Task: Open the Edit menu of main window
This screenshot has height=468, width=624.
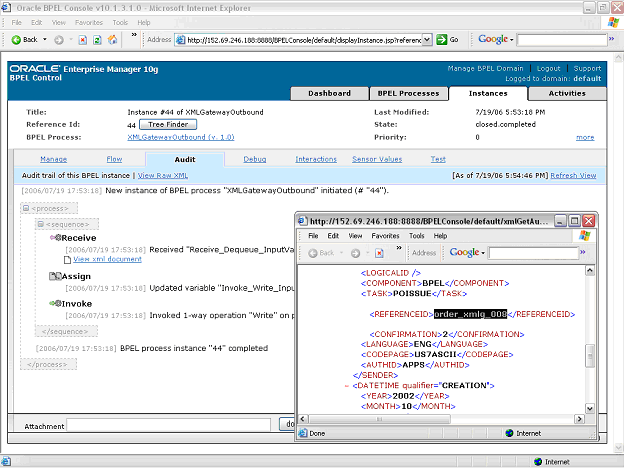Action: point(37,22)
